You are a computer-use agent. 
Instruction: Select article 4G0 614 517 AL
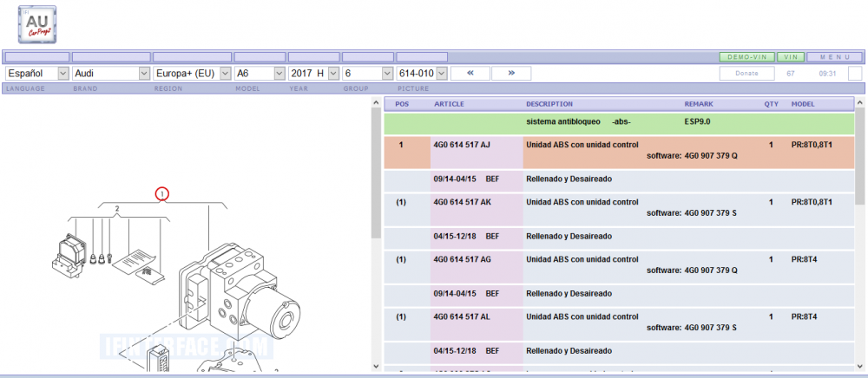point(462,316)
